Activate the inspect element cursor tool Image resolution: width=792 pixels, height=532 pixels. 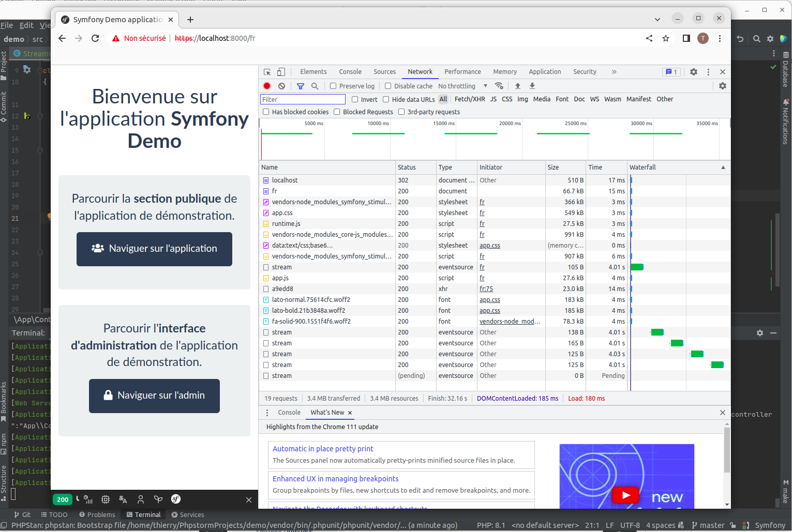(266, 71)
